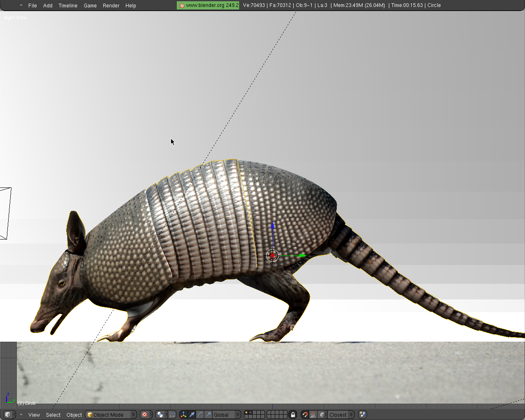The width and height of the screenshot is (525, 420).
Task: Expand the Global orientation dropdown
Action: 226,415
